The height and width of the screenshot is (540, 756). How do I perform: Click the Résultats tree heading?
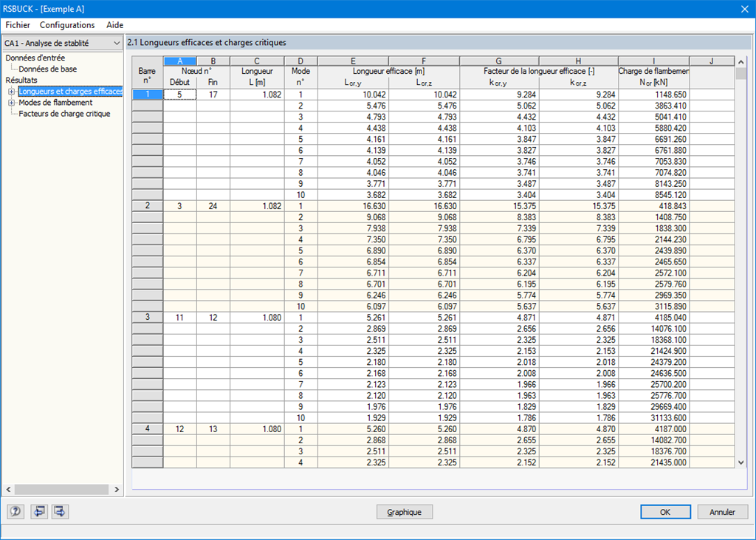[x=21, y=80]
